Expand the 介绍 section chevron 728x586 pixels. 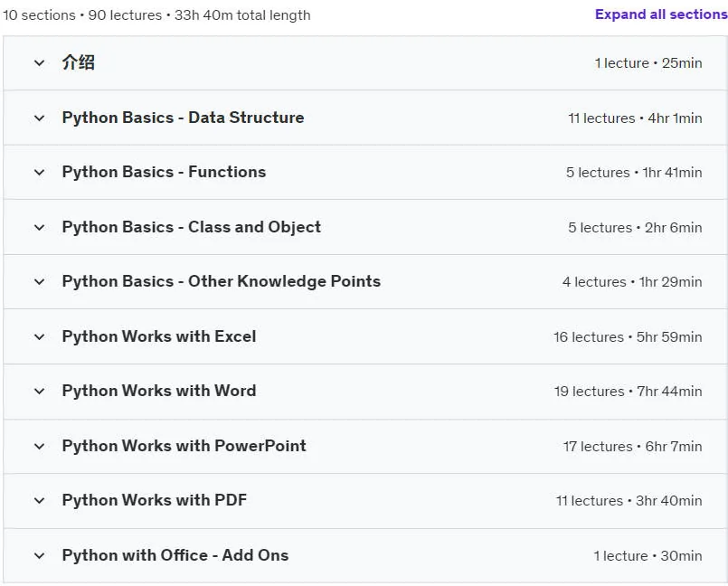(40, 62)
